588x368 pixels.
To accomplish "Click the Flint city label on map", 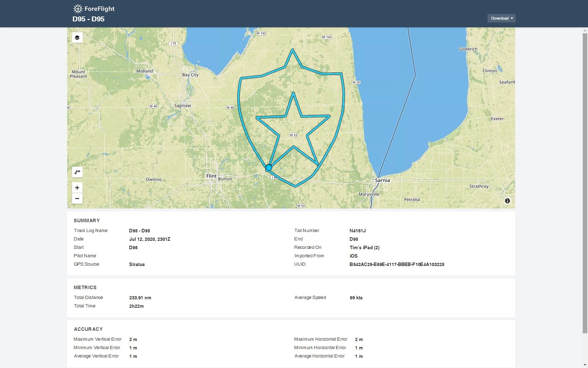I will pos(211,176).
